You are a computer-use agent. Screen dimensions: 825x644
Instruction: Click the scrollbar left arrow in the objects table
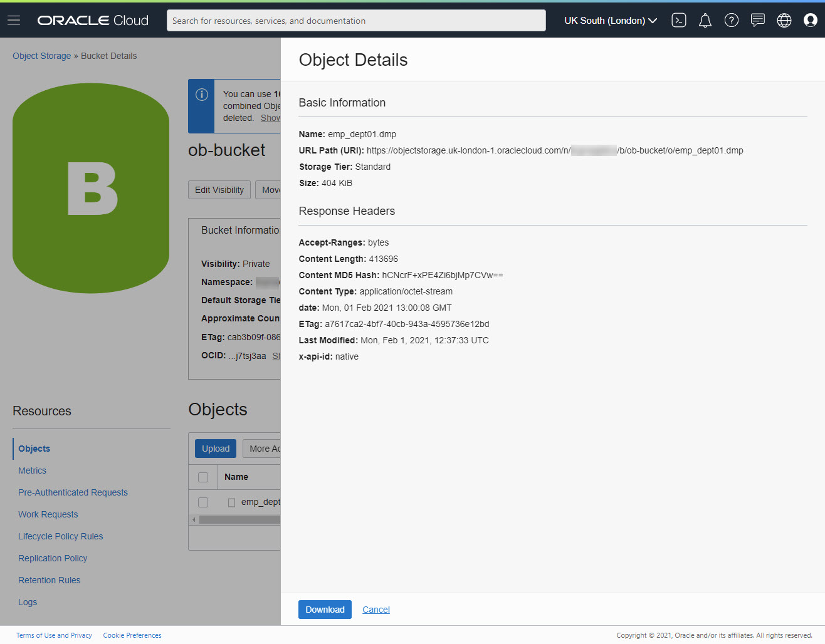click(194, 519)
